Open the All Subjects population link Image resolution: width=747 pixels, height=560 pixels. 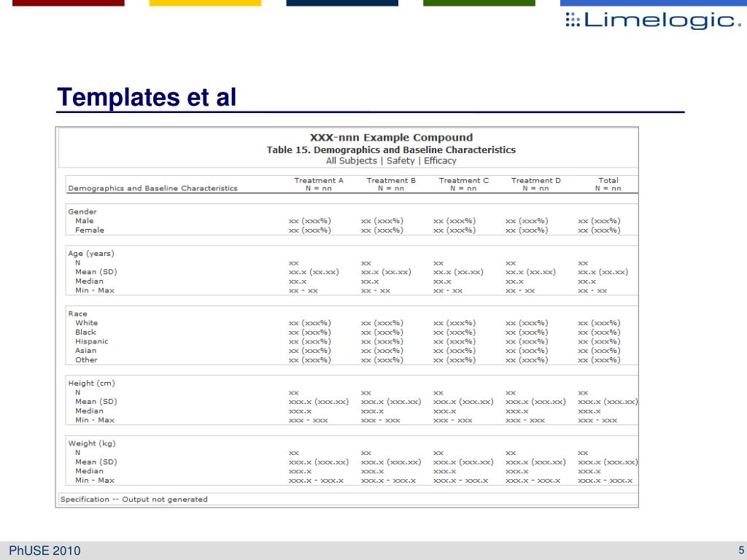[351, 161]
